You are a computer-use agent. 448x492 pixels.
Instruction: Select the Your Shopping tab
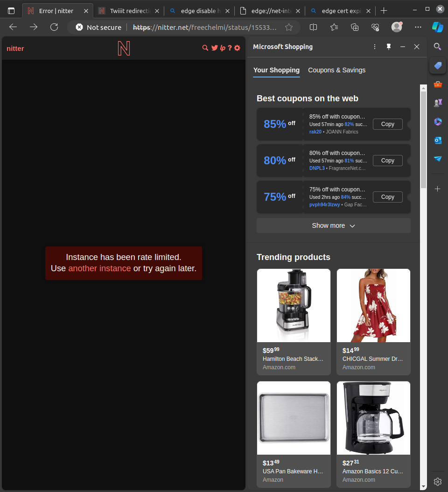click(276, 70)
